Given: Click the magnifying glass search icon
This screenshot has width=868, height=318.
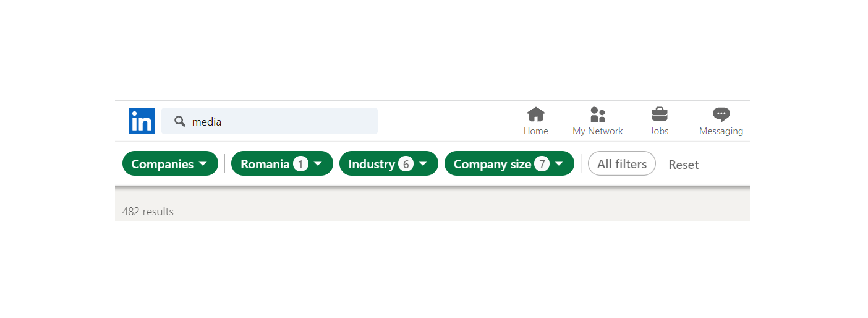Looking at the screenshot, I should point(180,121).
